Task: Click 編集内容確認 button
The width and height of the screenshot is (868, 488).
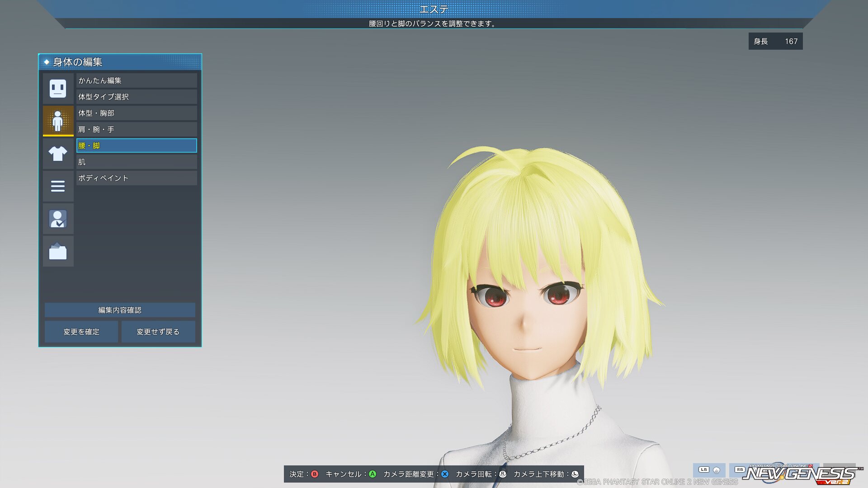Action: 120,310
